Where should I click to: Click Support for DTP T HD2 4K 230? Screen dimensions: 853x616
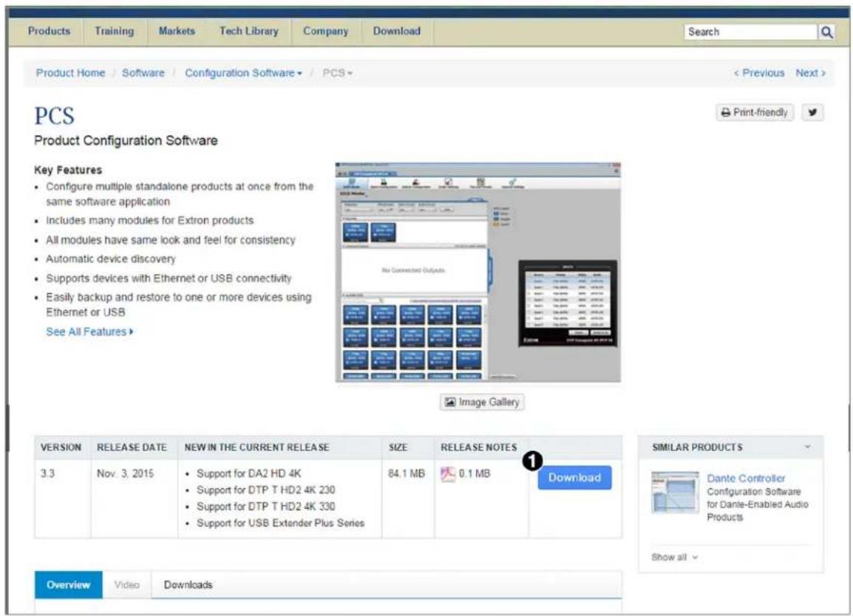[266, 490]
